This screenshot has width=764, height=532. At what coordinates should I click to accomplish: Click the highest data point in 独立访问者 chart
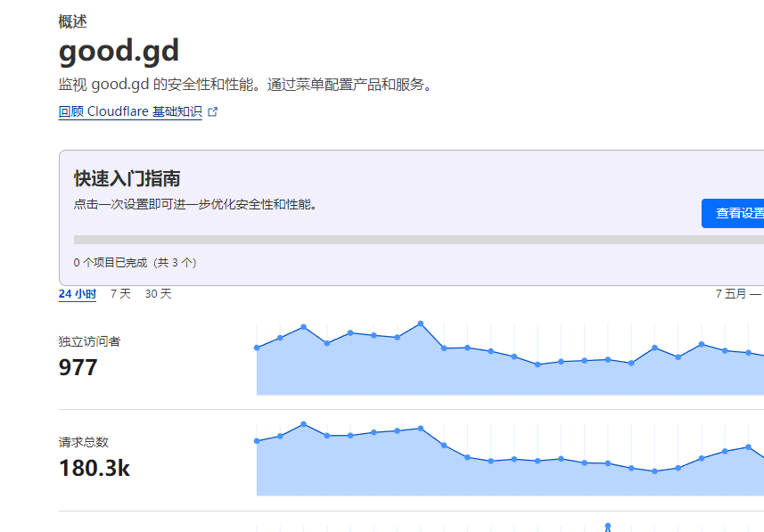click(x=421, y=323)
